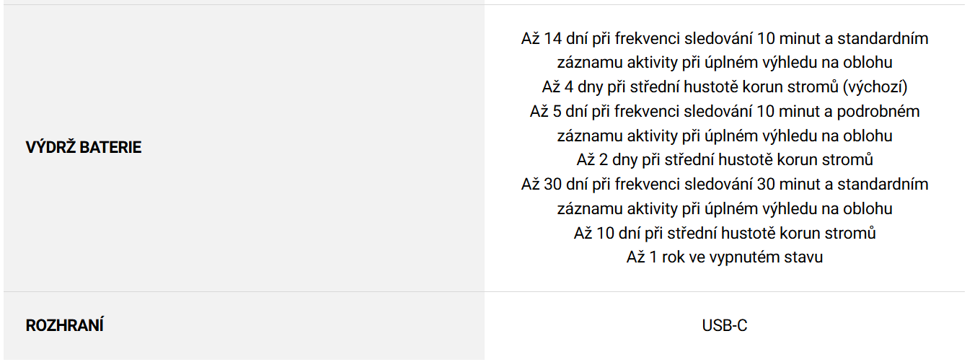Click the line starting 'Až 5 dní'
The image size is (980, 362).
(725, 112)
